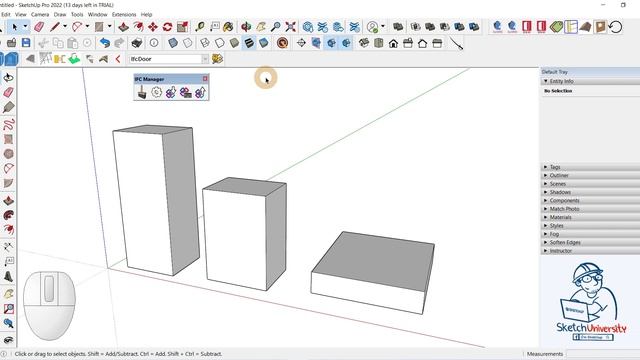Open the Line tool dropdown arrow
Viewport: 640px width, 360px height.
tap(64, 27)
